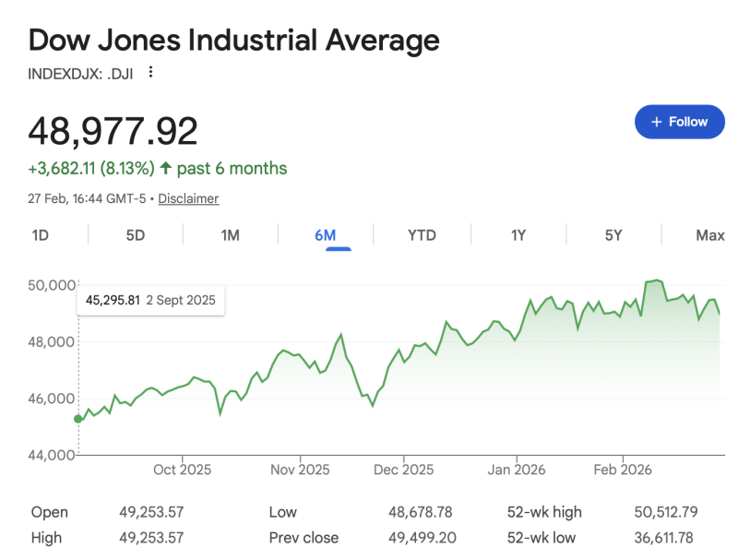This screenshot has width=738, height=560.
Task: Click the 48,977.92 current price
Action: tap(113, 132)
